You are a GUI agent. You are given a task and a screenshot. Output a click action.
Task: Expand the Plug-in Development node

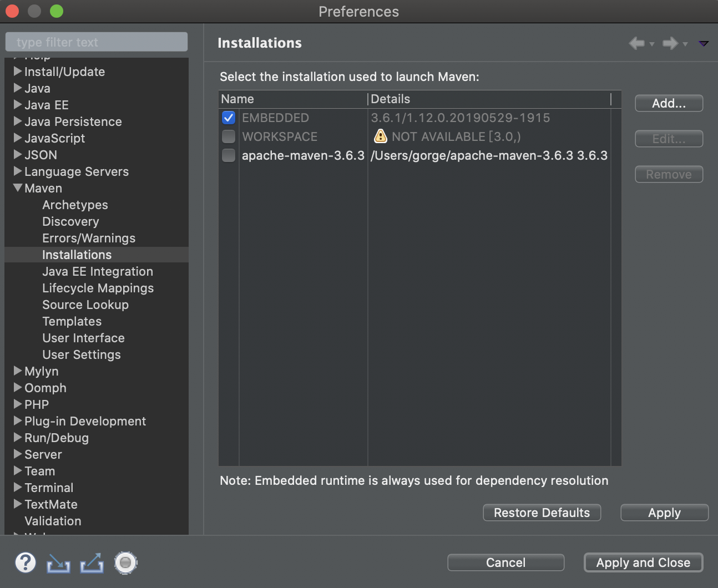coord(18,420)
